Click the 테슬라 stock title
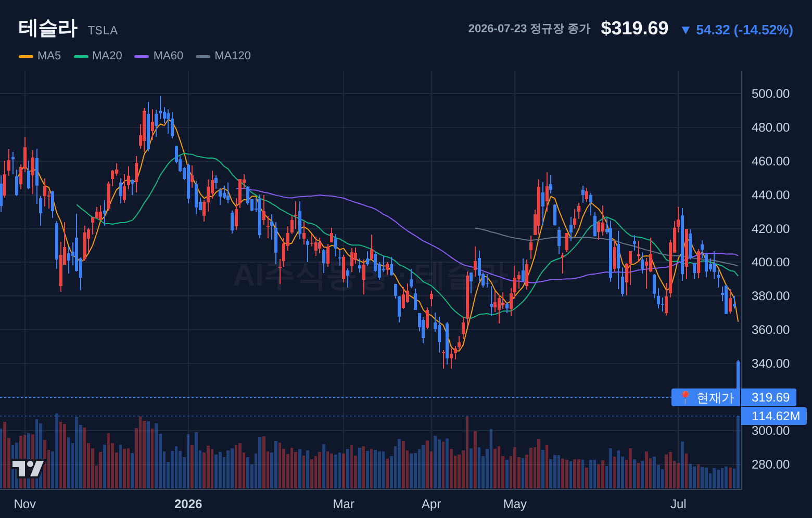Viewport: 812px width, 518px height. point(47,28)
